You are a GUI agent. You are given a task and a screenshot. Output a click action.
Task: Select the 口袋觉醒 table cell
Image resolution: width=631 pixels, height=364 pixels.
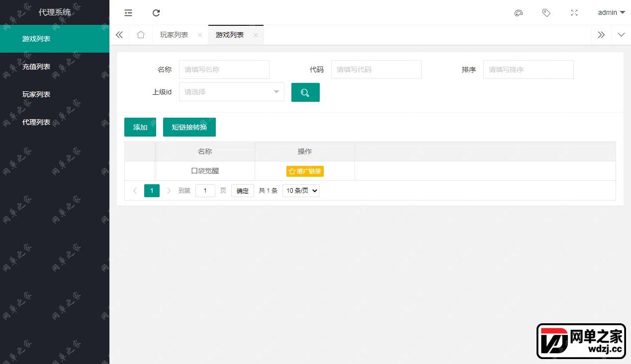tap(205, 171)
